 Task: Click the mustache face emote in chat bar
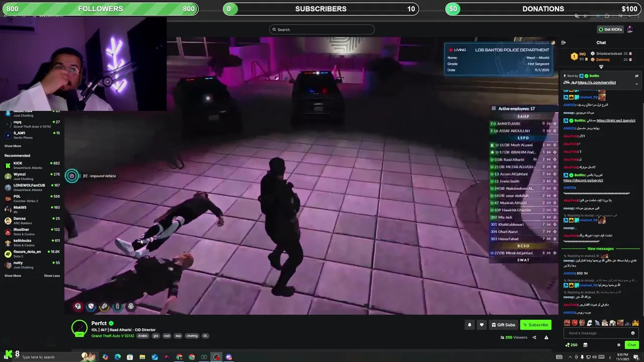coord(567,323)
